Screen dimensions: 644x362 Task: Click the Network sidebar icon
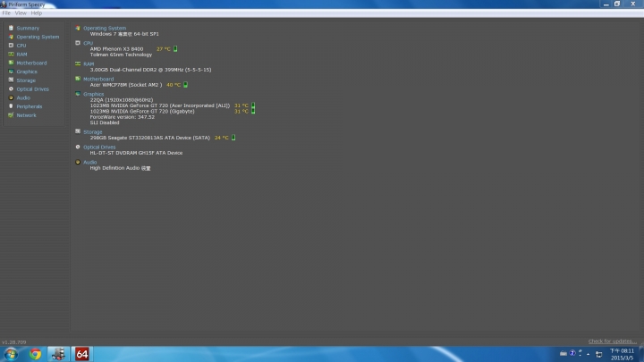coord(11,115)
